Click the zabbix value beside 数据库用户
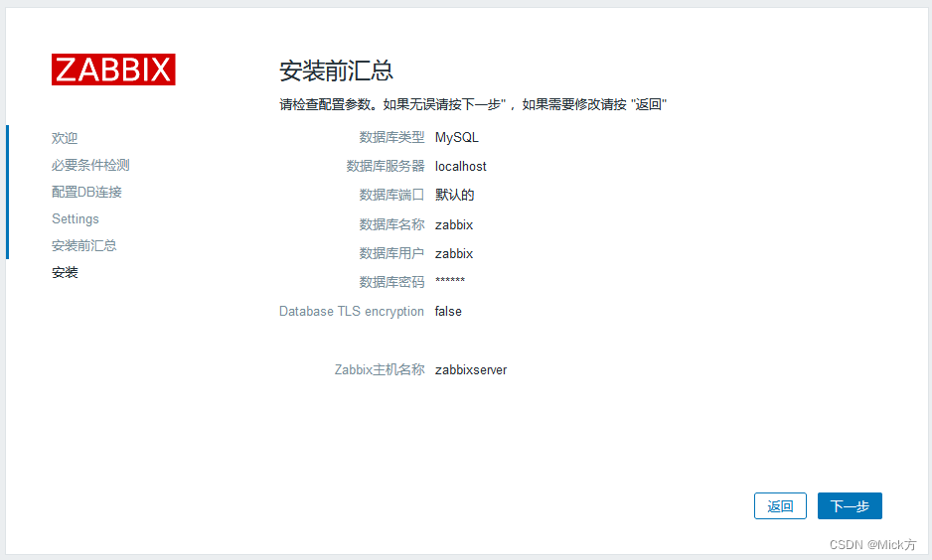Screen dimensions: 932x560 pos(454,253)
